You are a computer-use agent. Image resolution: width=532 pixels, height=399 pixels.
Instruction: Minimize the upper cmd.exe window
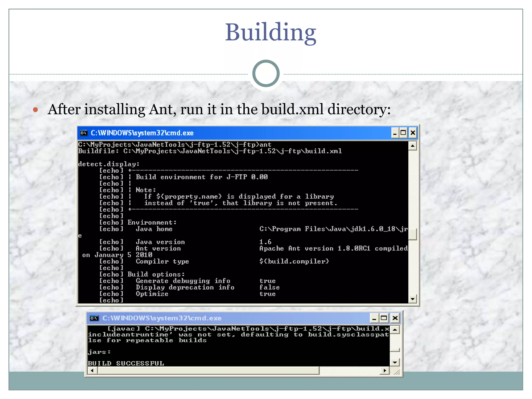(x=395, y=133)
